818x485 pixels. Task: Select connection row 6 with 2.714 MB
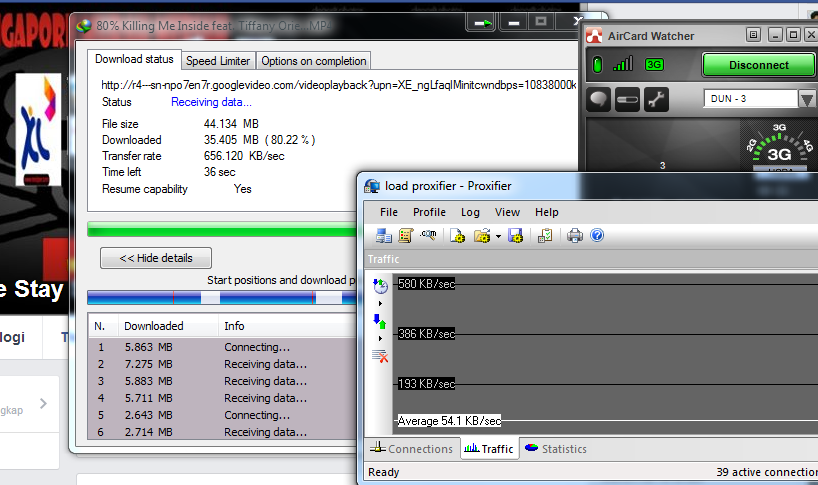(x=223, y=432)
